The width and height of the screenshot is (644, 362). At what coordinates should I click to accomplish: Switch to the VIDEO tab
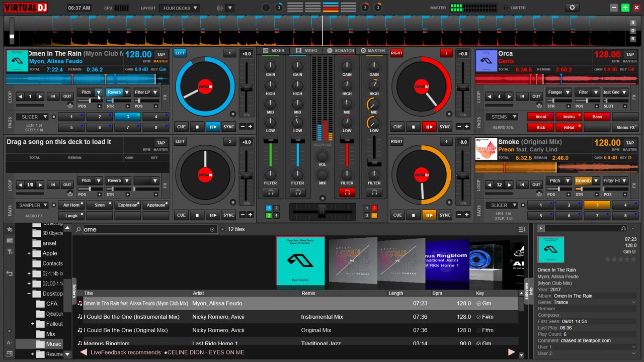pos(307,51)
